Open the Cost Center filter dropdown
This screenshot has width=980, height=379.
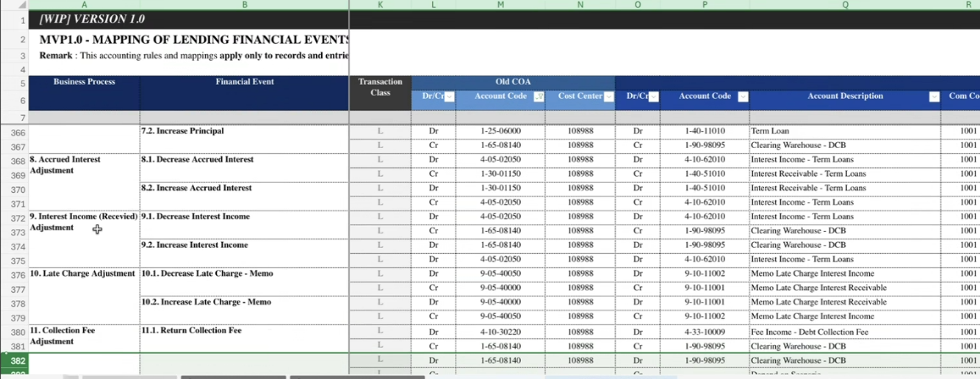tap(608, 97)
